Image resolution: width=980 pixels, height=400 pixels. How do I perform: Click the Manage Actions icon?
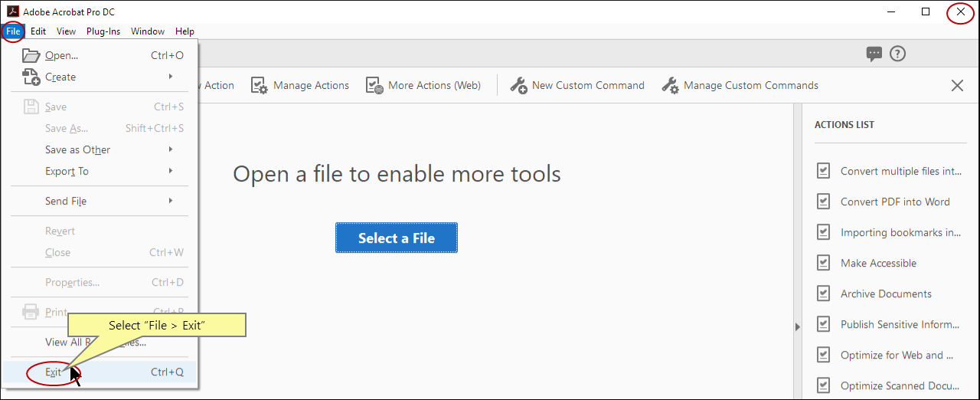[260, 85]
